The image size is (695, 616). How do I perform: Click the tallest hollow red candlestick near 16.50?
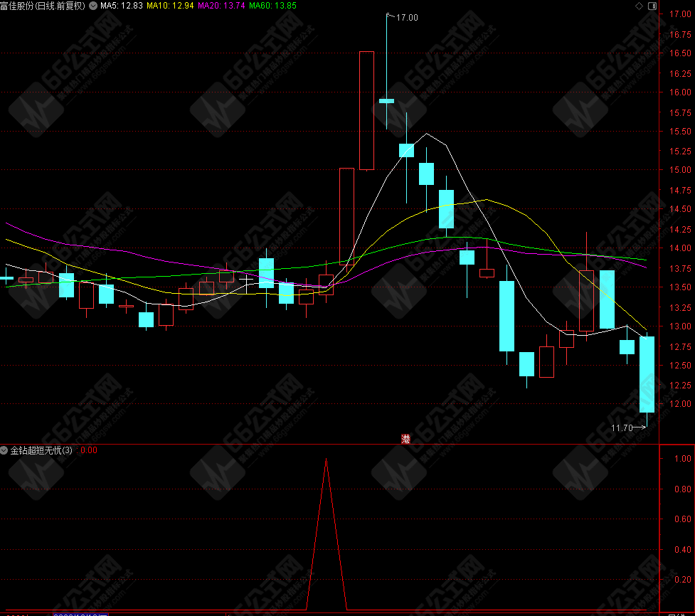point(366,110)
